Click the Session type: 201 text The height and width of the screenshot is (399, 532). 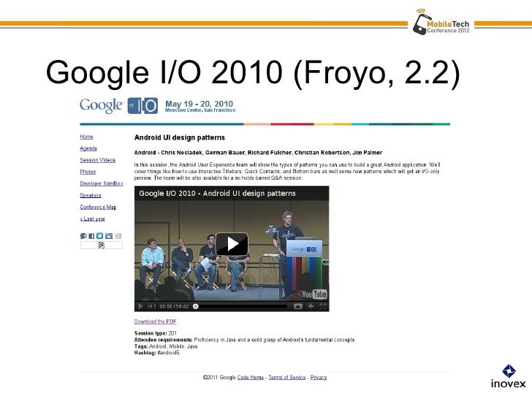(156, 333)
